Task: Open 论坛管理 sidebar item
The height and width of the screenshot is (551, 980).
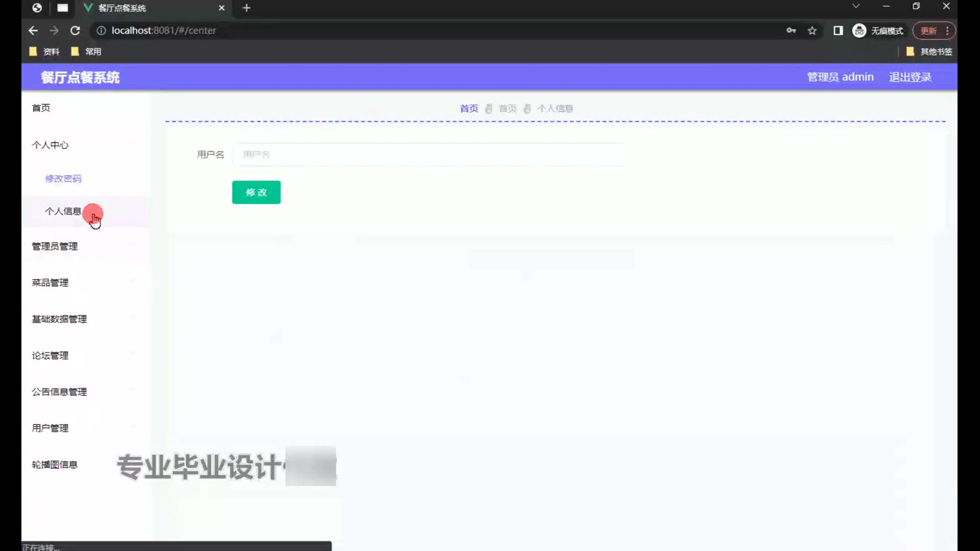Action: click(x=50, y=356)
